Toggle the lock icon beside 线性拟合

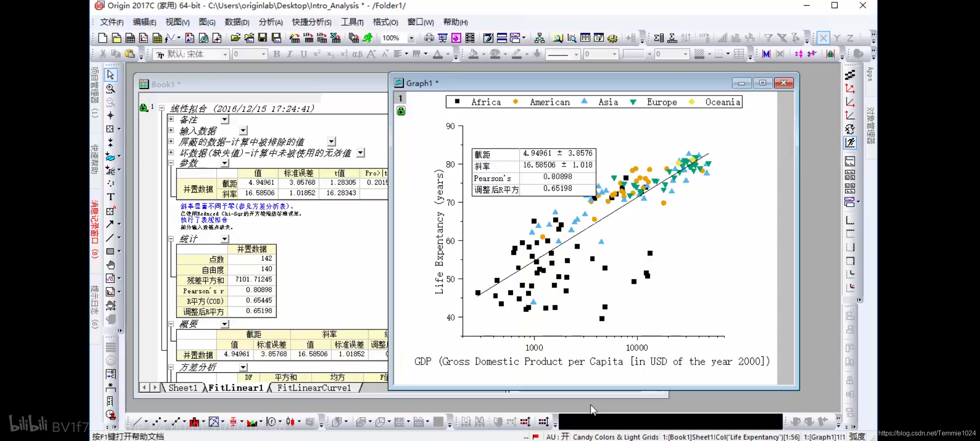click(x=143, y=108)
